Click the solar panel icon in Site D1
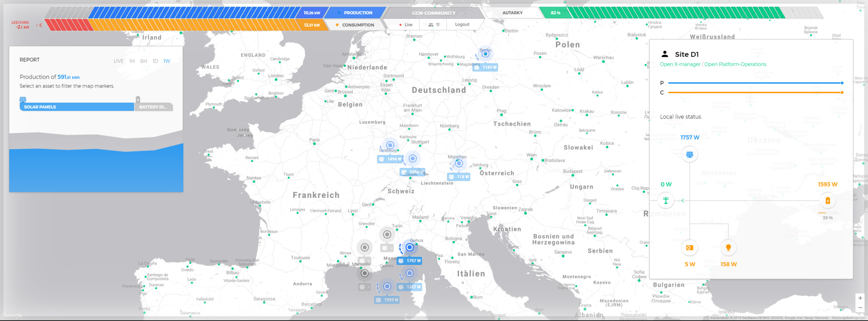The height and width of the screenshot is (321, 868). (x=689, y=154)
